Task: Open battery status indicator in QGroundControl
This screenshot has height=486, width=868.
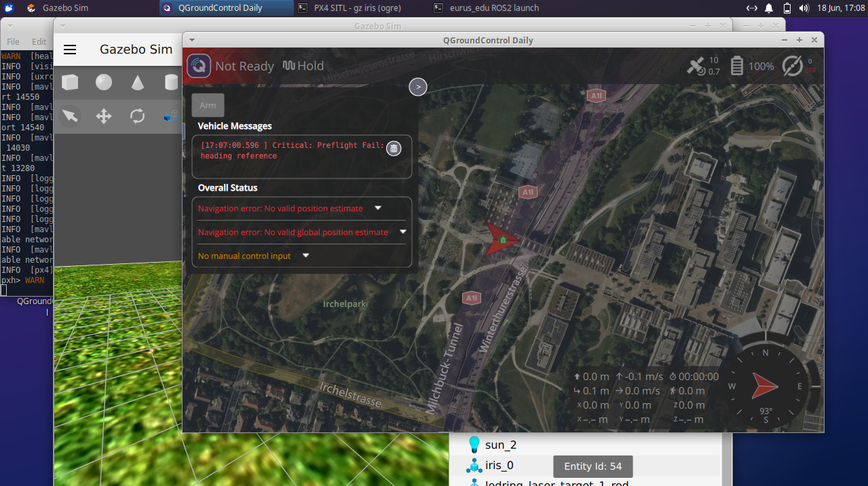Action: [x=752, y=66]
